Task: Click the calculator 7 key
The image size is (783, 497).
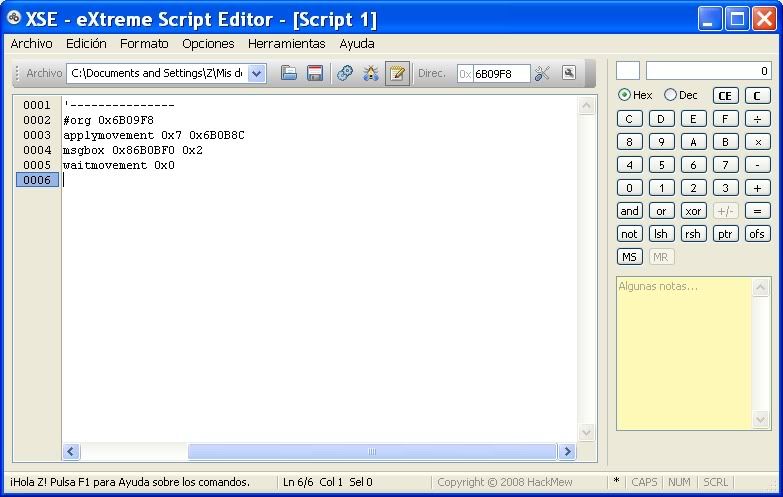Action: [x=725, y=165]
